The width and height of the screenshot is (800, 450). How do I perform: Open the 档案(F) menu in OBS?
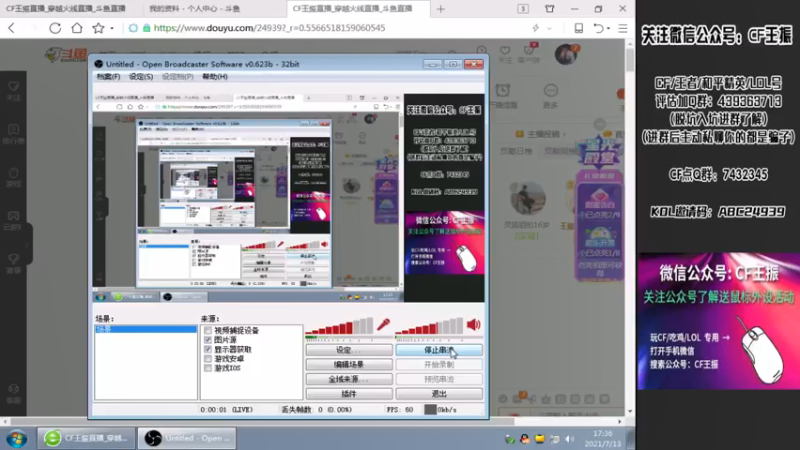pos(108,77)
